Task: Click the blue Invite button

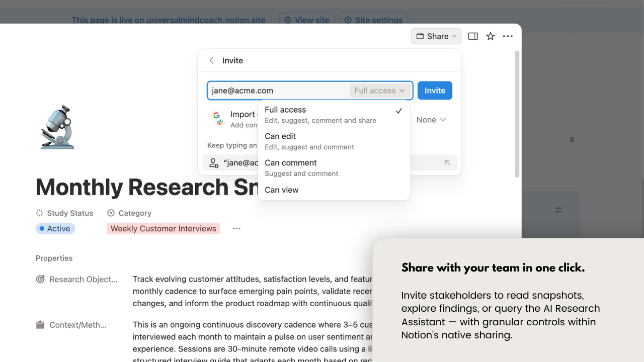Action: pos(434,90)
